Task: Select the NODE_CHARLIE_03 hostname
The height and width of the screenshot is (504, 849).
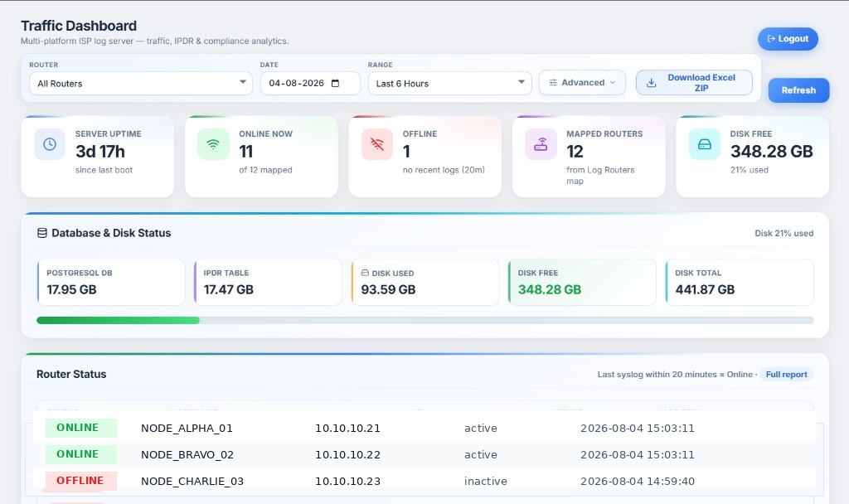Action: click(x=192, y=482)
